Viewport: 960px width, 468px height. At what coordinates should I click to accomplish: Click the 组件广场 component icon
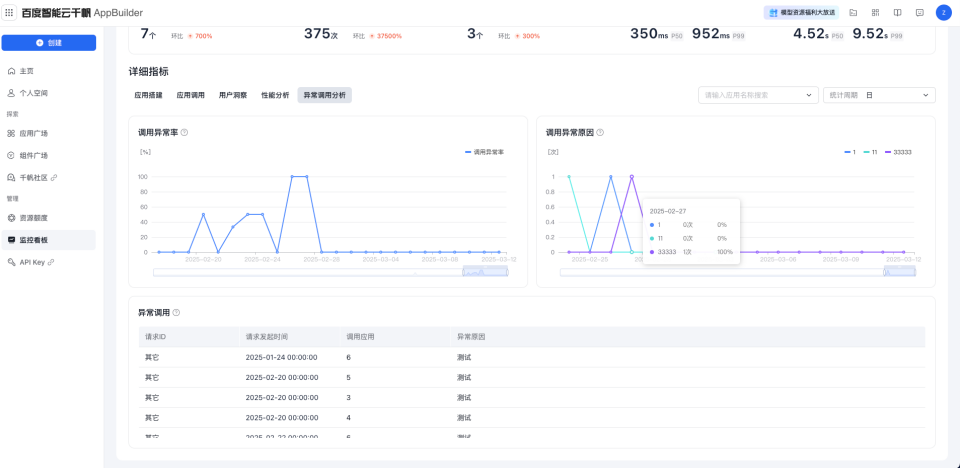pyautogui.click(x=11, y=156)
